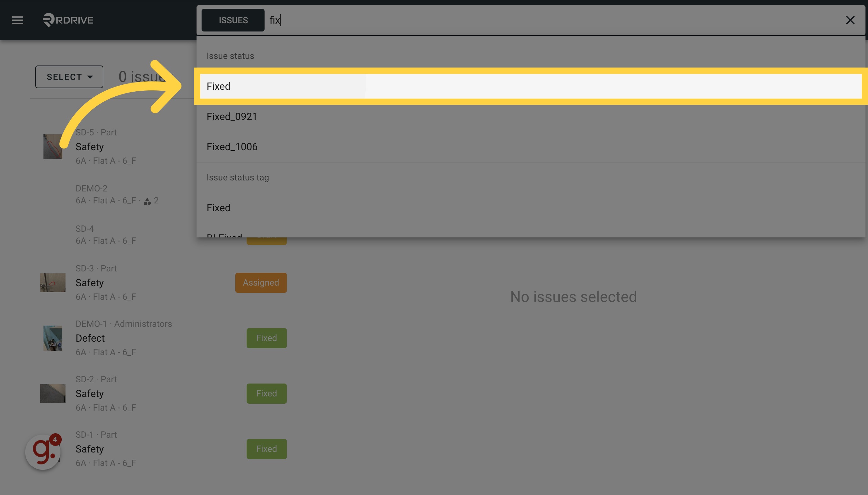Expand the SELECT dropdown
Viewport: 868px width, 495px height.
click(69, 77)
